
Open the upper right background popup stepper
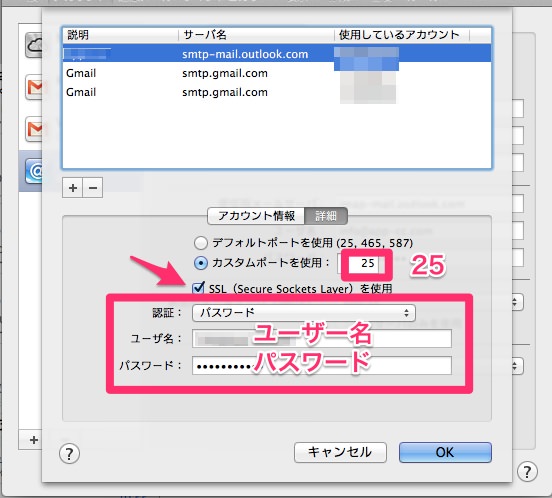click(515, 302)
